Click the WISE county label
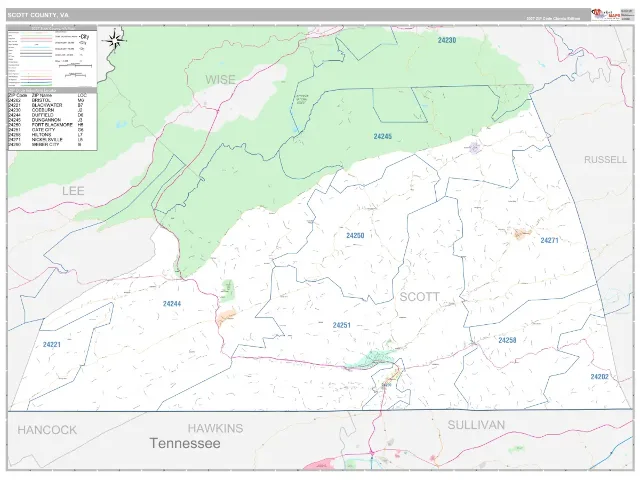Image resolution: width=640 pixels, height=480 pixels. [220, 80]
